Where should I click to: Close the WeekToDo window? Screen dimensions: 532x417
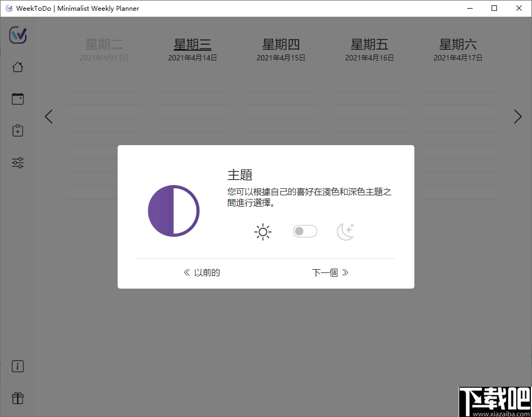[x=519, y=9]
